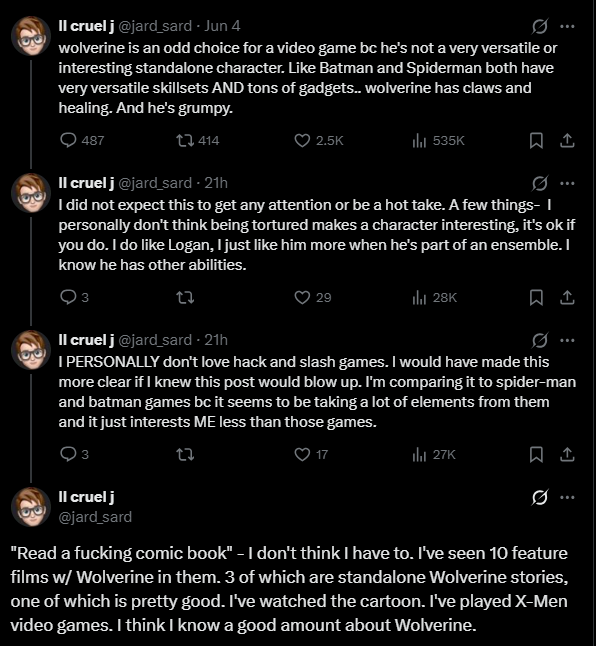Open profile avatar of bottom tweet
Viewport: 596px width, 646px height.
click(31, 507)
